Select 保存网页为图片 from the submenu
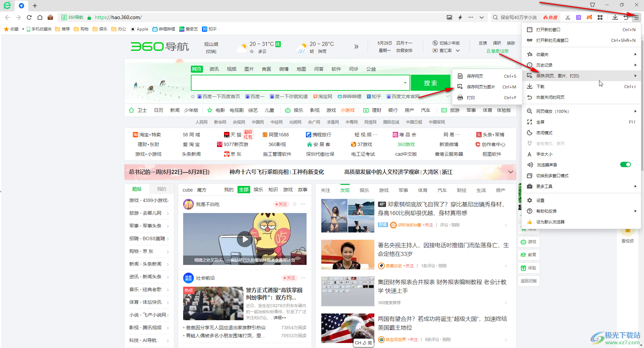Image resolution: width=644 pixels, height=348 pixels. 487,87
